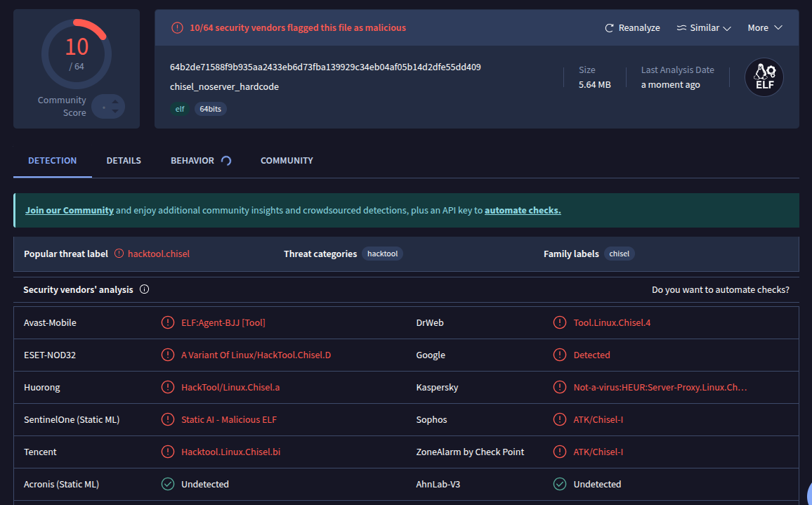
Task: Click the ZoneAlarm ATK/Chisel-I result
Action: pos(598,452)
